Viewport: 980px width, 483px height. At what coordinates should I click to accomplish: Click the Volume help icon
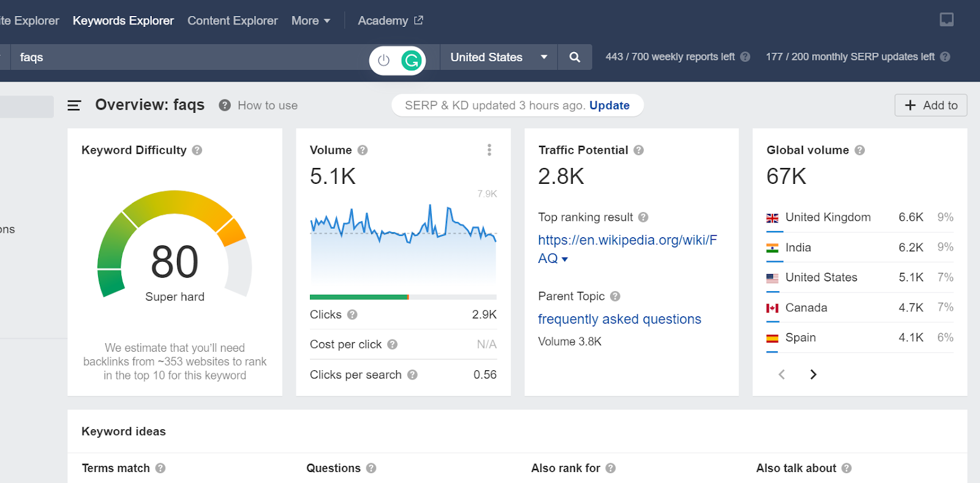363,150
